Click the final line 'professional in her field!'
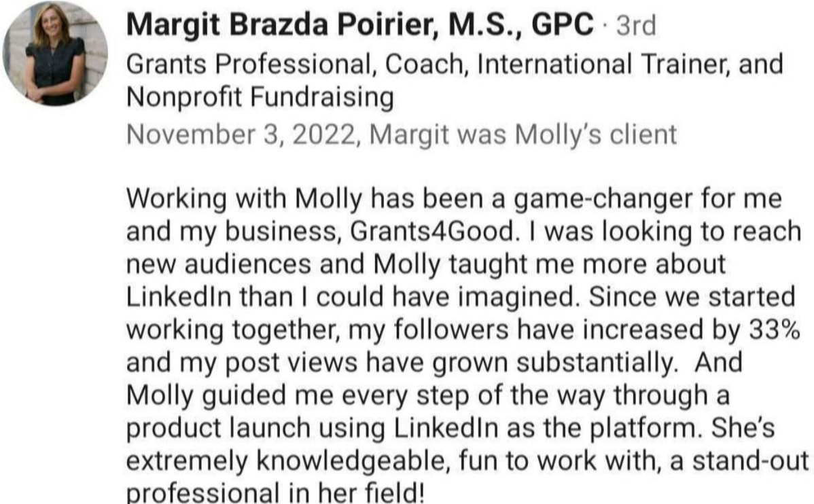 (276, 492)
